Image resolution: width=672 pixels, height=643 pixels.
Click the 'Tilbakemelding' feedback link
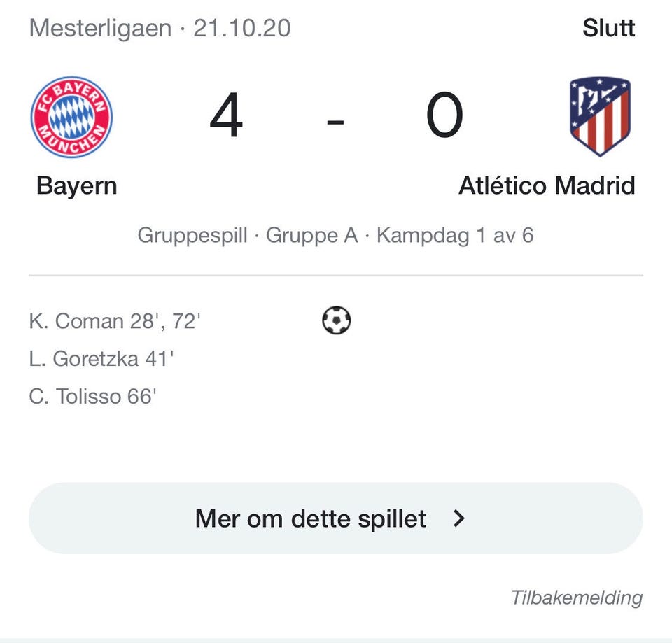(577, 597)
